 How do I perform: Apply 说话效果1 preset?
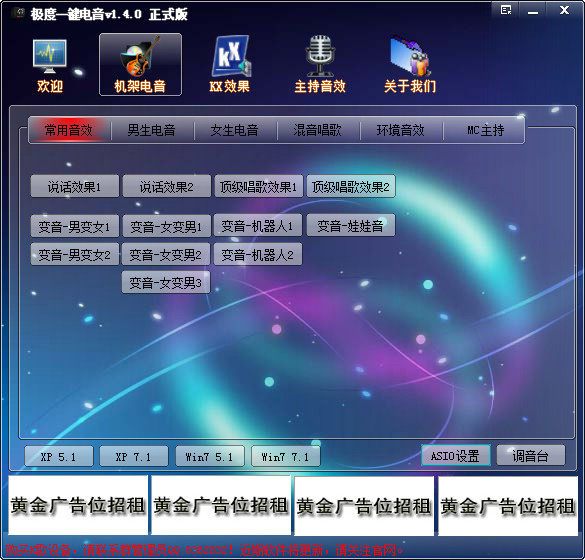click(x=75, y=187)
